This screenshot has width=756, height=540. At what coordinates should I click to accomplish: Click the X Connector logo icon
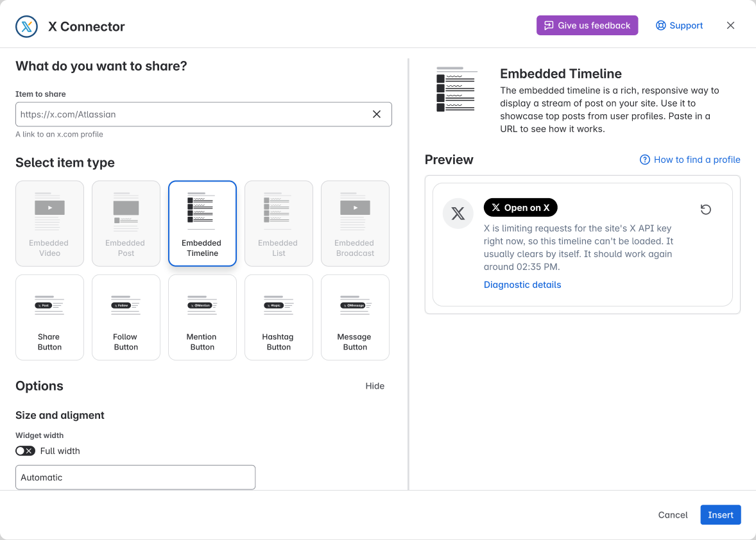point(26,26)
